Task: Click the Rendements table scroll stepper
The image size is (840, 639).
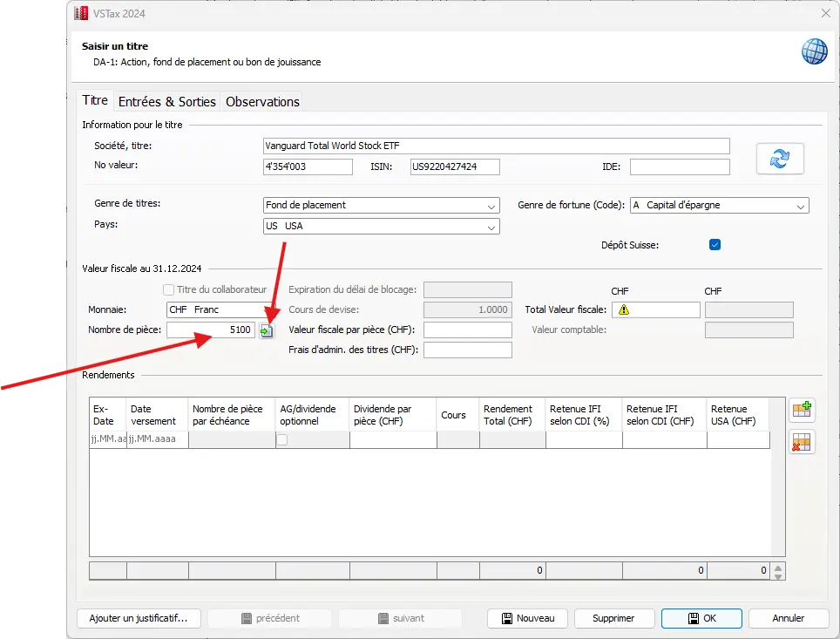Action: (x=778, y=571)
